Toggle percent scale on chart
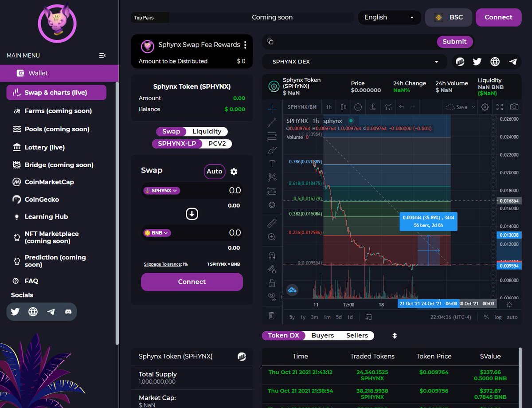 pyautogui.click(x=486, y=317)
